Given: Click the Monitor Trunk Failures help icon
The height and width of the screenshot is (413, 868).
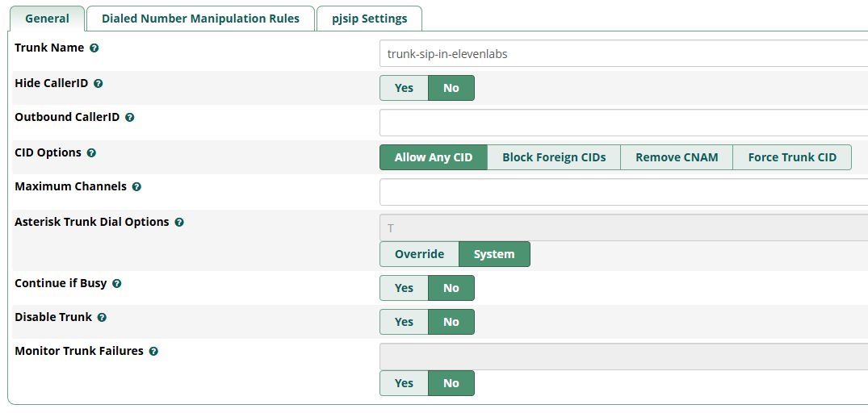Looking at the screenshot, I should click(153, 352).
